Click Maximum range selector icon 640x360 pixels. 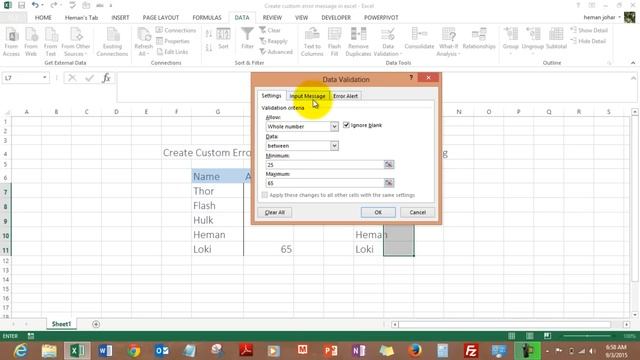(389, 183)
